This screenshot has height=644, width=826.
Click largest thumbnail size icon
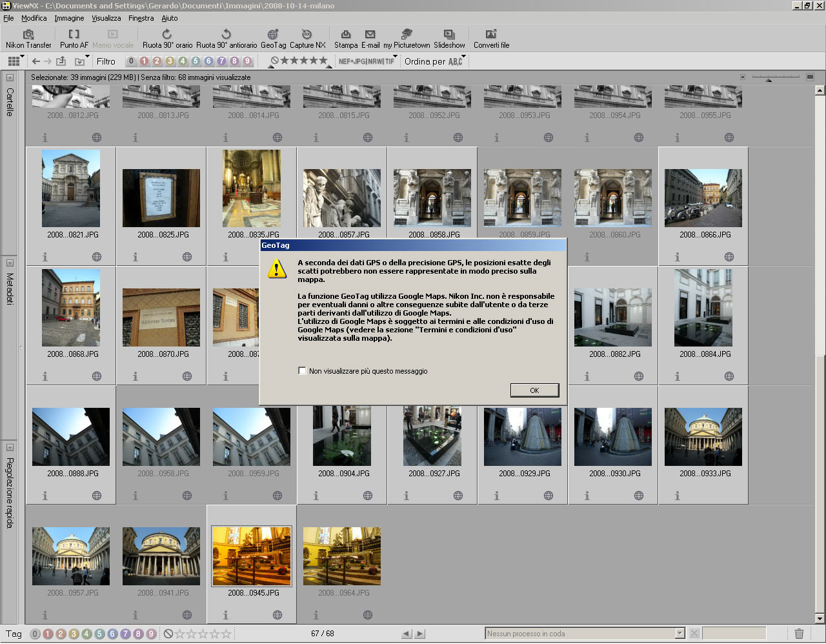coord(810,77)
